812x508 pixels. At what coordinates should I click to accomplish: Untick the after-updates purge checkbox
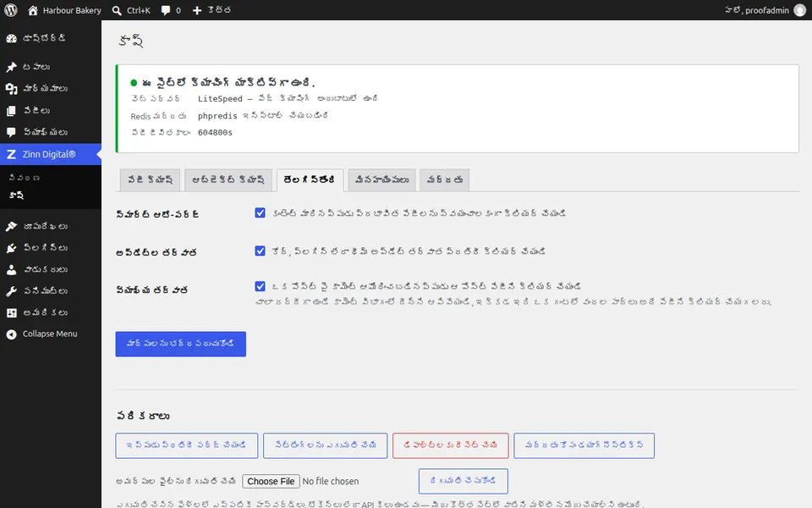[260, 251]
